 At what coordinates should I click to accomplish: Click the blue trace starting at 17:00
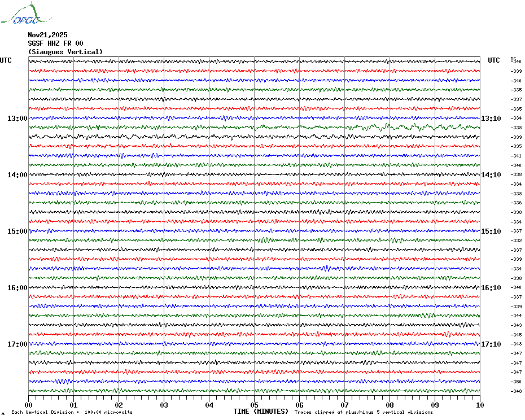[254, 344]
